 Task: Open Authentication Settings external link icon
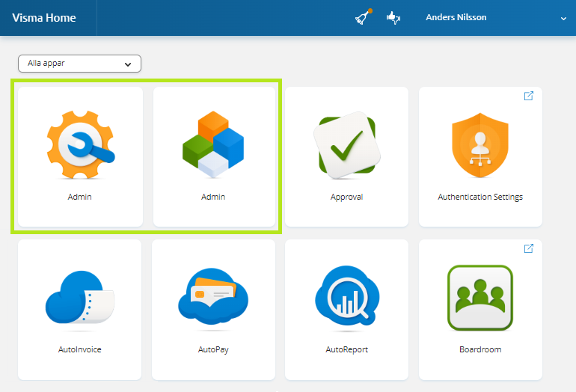pos(529,96)
